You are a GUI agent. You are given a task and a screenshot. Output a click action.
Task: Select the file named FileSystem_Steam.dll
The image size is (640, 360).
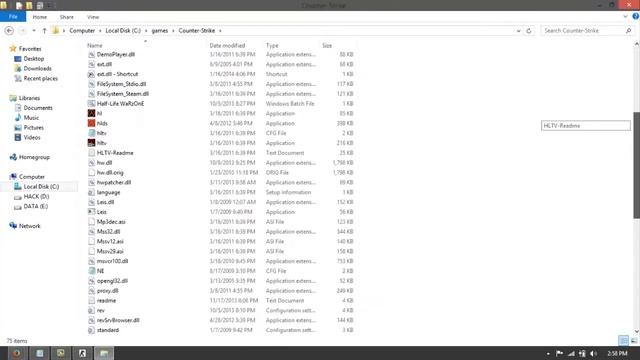(123, 94)
